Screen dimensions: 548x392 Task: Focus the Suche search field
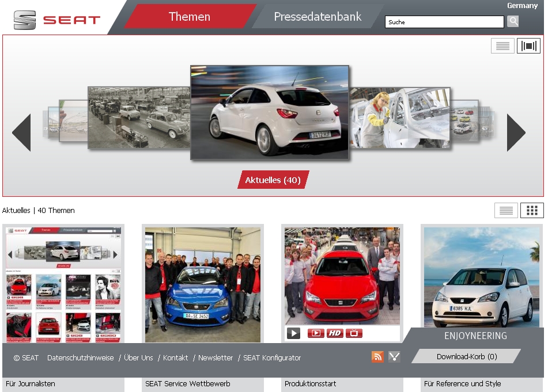tap(444, 22)
